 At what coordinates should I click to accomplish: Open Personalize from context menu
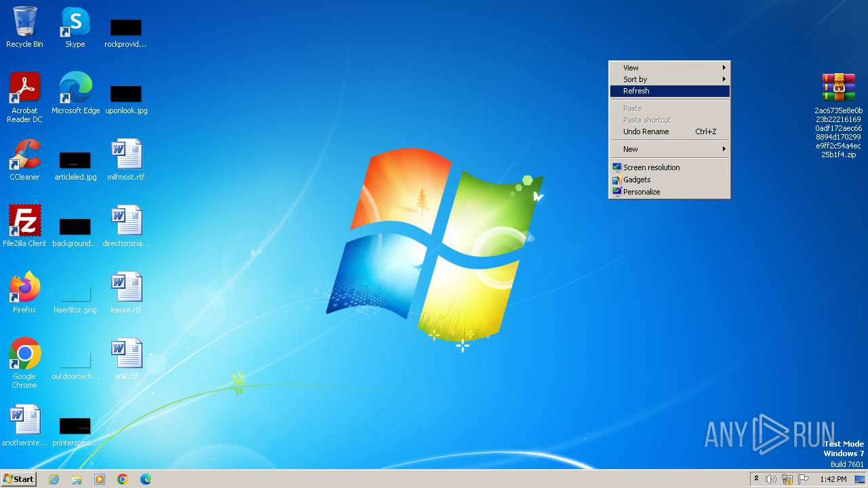(669, 192)
